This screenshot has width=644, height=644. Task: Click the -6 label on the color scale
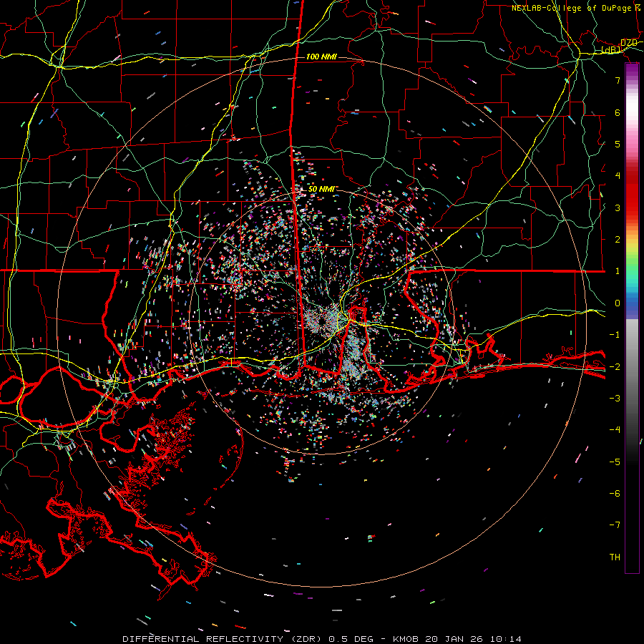click(615, 494)
